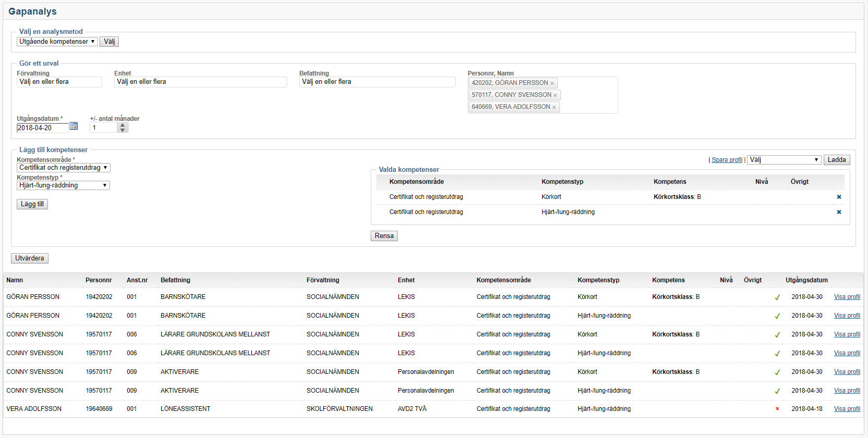This screenshot has height=438, width=868.
Task: Click Rensa to clear chosen competences
Action: [x=384, y=236]
